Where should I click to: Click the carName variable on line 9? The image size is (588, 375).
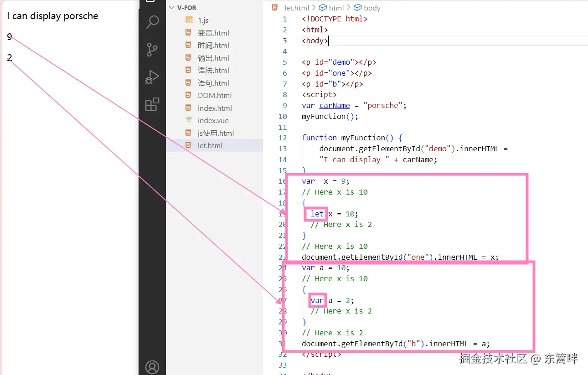(x=335, y=106)
